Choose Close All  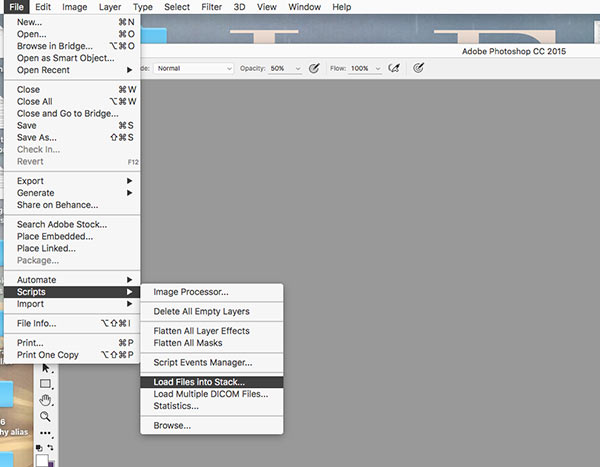[72, 101]
